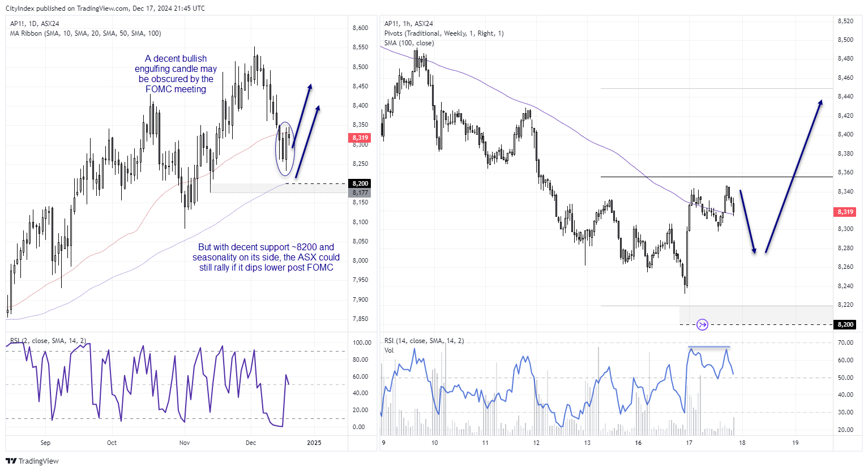
Task: Click the Oct label on daily time axis
Action: click(x=112, y=443)
